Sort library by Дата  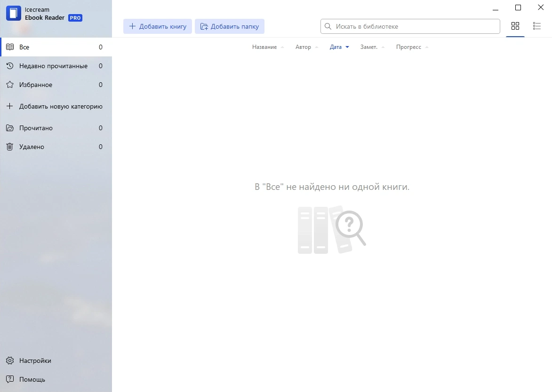(x=336, y=47)
